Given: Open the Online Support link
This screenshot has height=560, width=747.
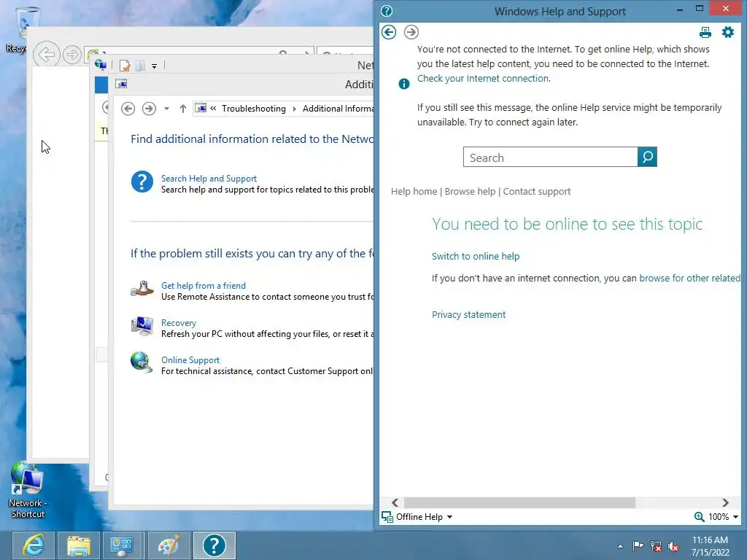Looking at the screenshot, I should tap(190, 360).
